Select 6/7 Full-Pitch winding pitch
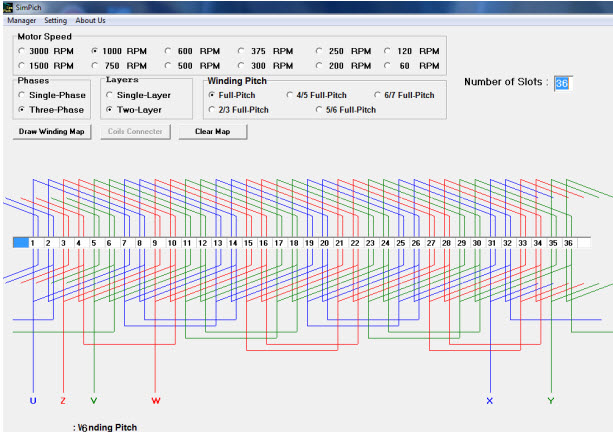This screenshot has height=432, width=613. click(x=404, y=95)
